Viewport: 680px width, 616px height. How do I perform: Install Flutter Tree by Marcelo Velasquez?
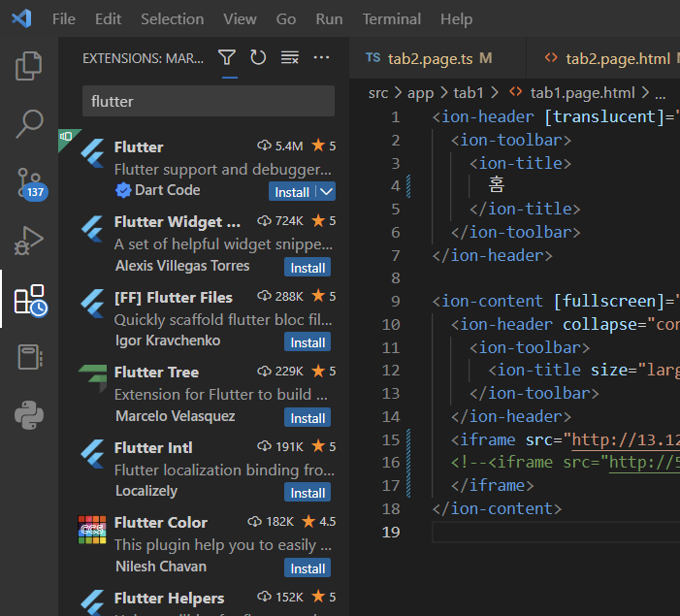coord(308,417)
